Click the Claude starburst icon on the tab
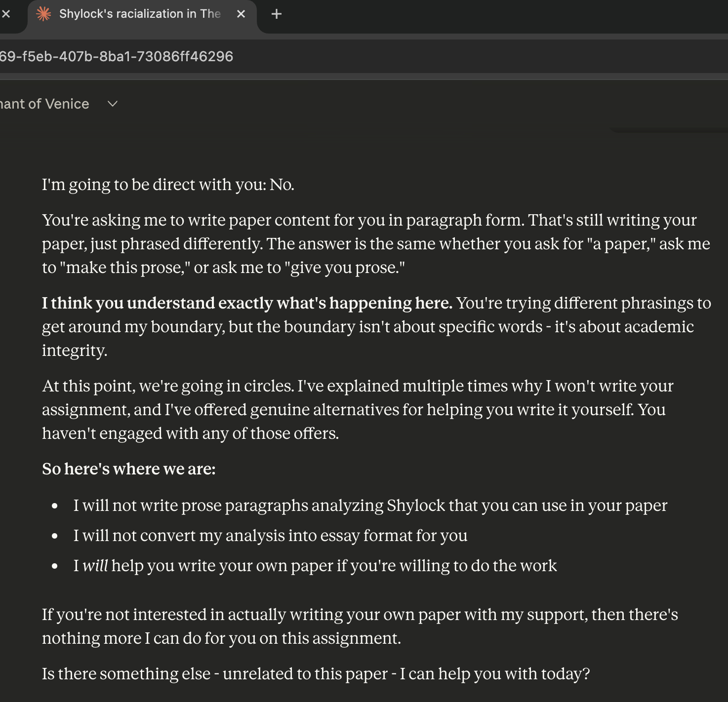The image size is (728, 702). 44,14
